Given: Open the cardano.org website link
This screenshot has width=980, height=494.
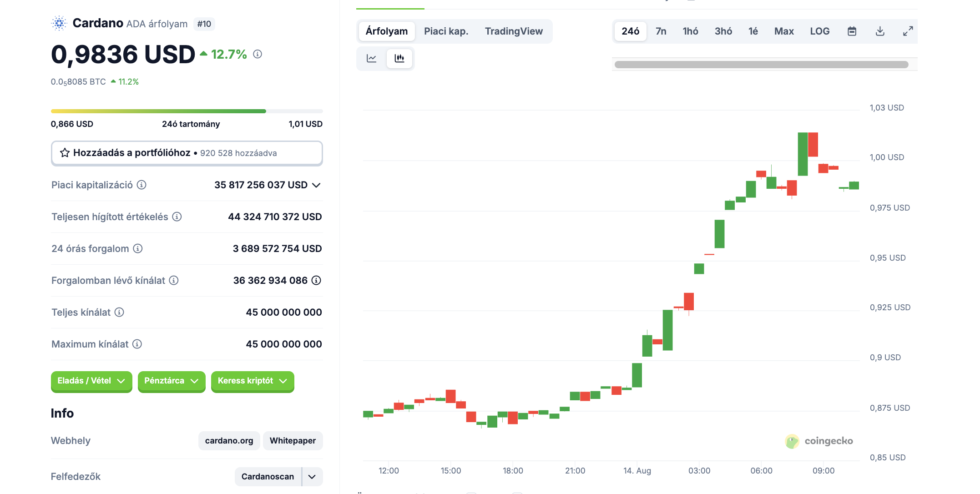Looking at the screenshot, I should pos(229,441).
